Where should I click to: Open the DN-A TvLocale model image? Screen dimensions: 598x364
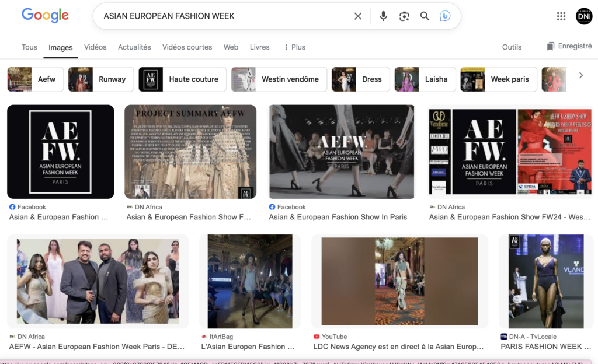[546, 281]
